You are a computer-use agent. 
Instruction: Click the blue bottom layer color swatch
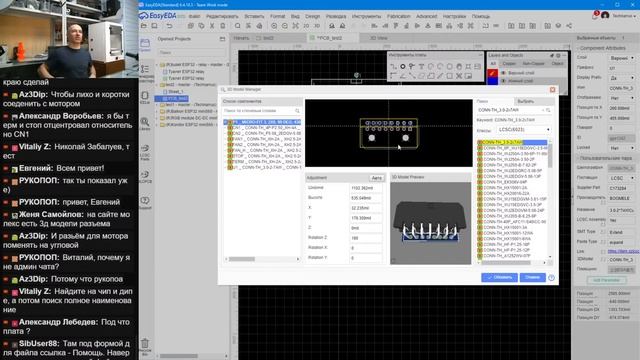[492, 81]
